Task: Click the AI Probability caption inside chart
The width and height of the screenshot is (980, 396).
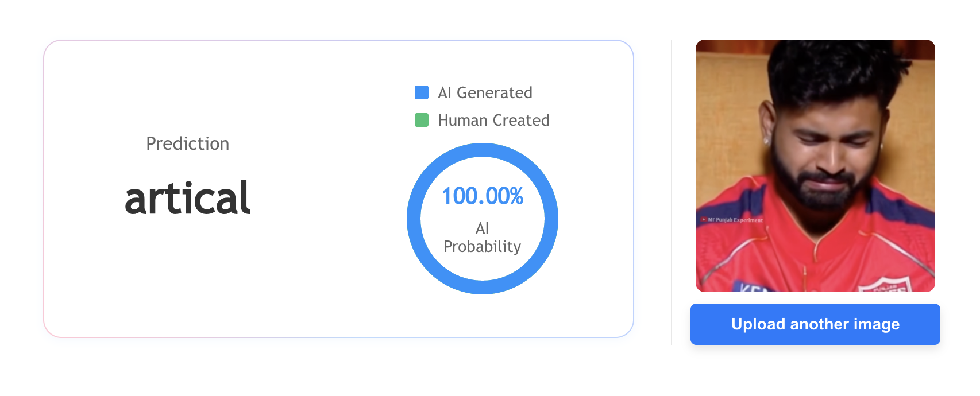Action: (x=483, y=237)
